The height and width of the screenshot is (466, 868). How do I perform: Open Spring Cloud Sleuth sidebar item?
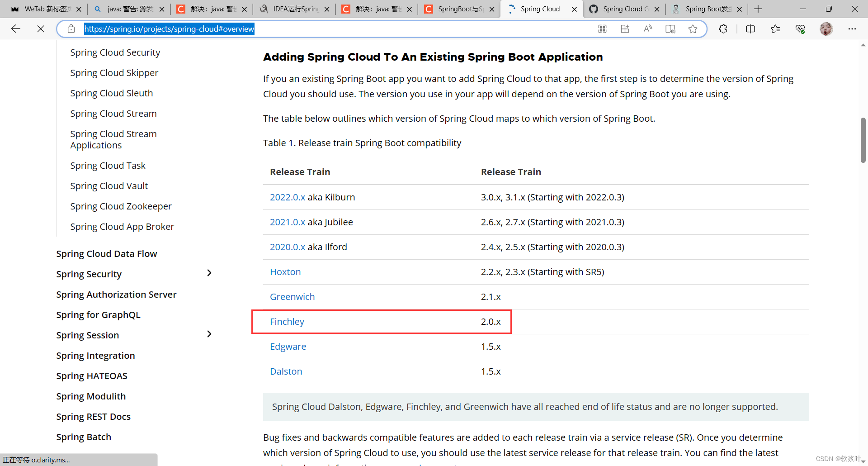pos(112,93)
